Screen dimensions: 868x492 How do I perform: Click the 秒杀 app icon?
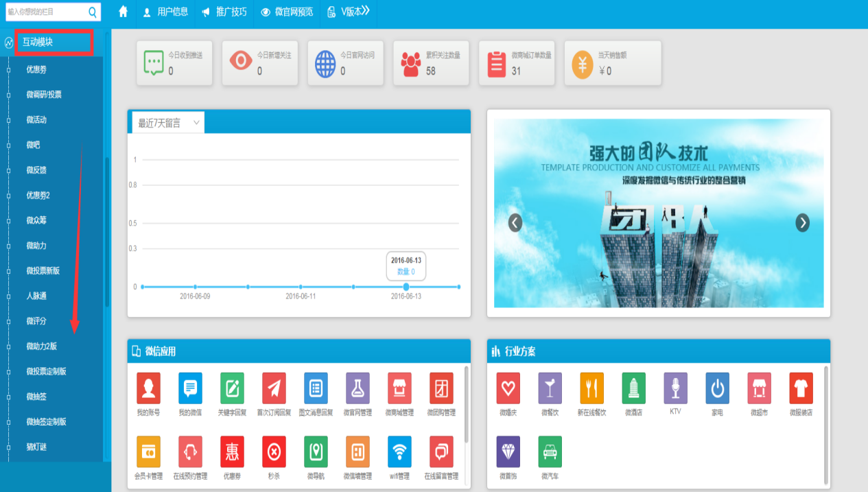274,452
